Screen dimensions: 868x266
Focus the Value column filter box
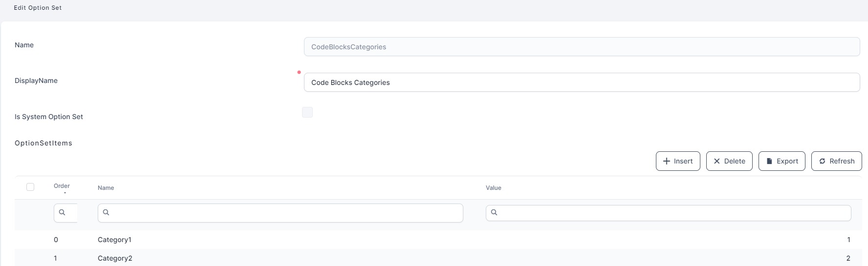(x=674, y=213)
